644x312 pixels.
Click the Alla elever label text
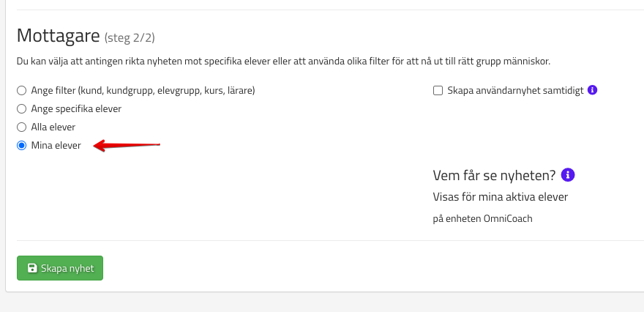point(53,127)
